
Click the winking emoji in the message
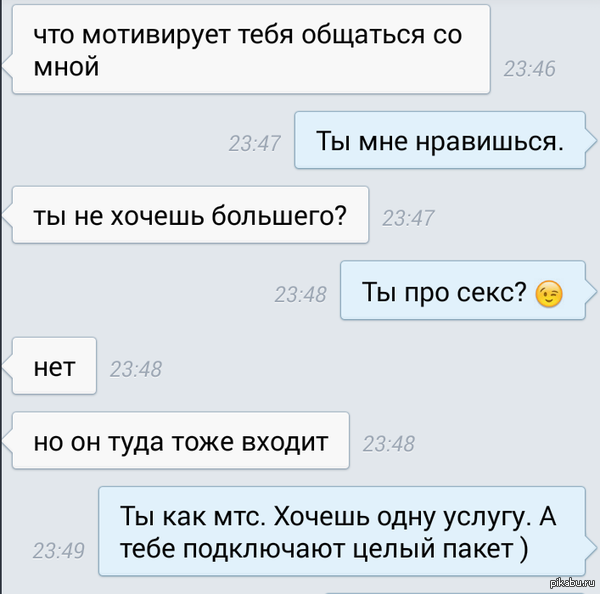coord(549,294)
